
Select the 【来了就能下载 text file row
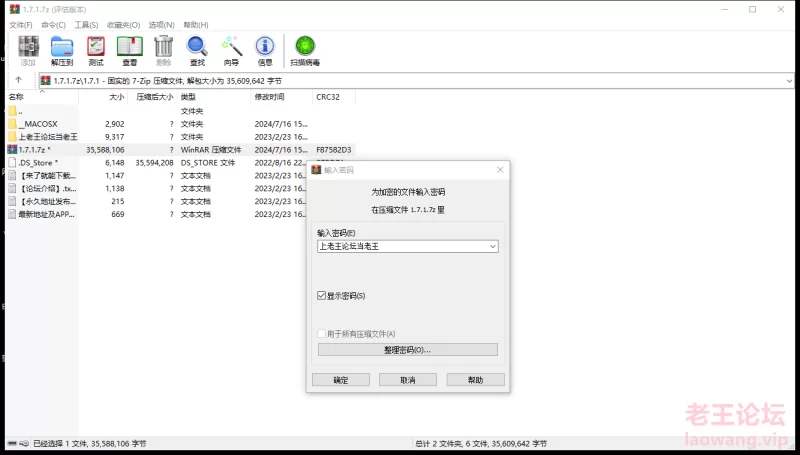[156, 175]
